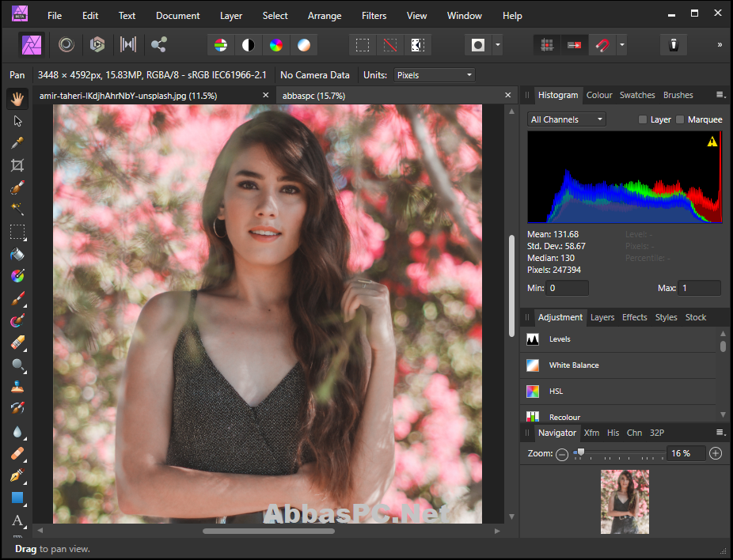733x560 pixels.
Task: Activate the Crop tool
Action: pos(17,165)
